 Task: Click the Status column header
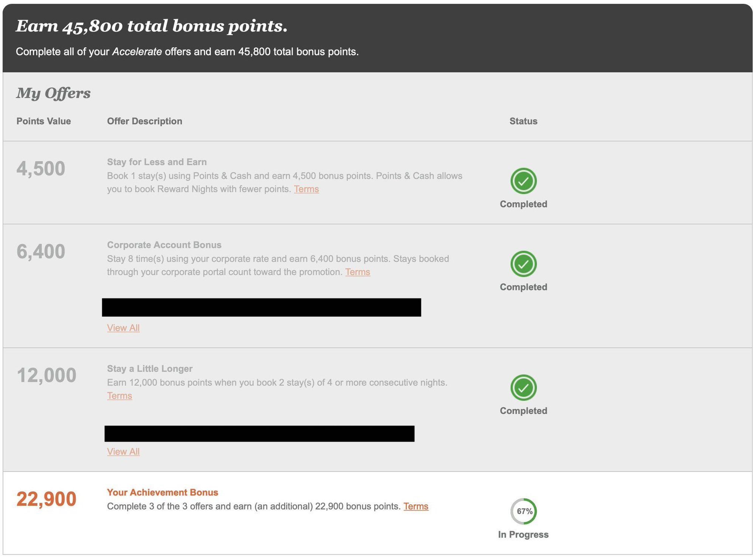pos(523,121)
